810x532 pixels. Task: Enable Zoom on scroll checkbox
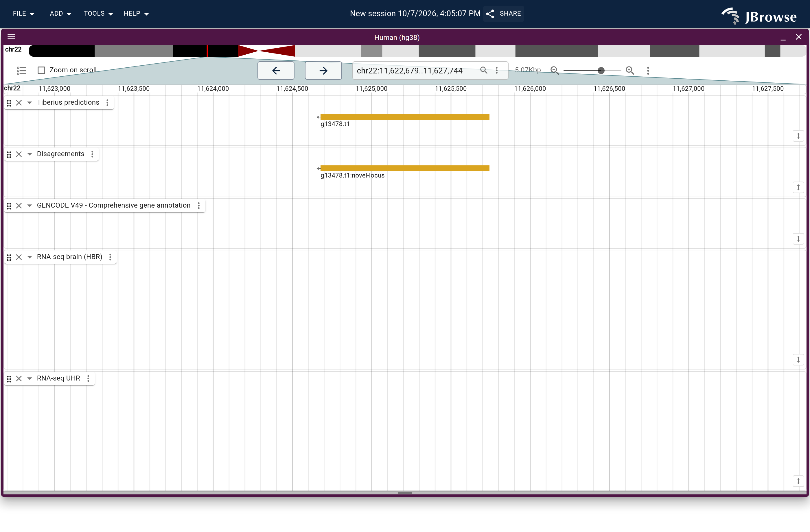click(x=41, y=71)
